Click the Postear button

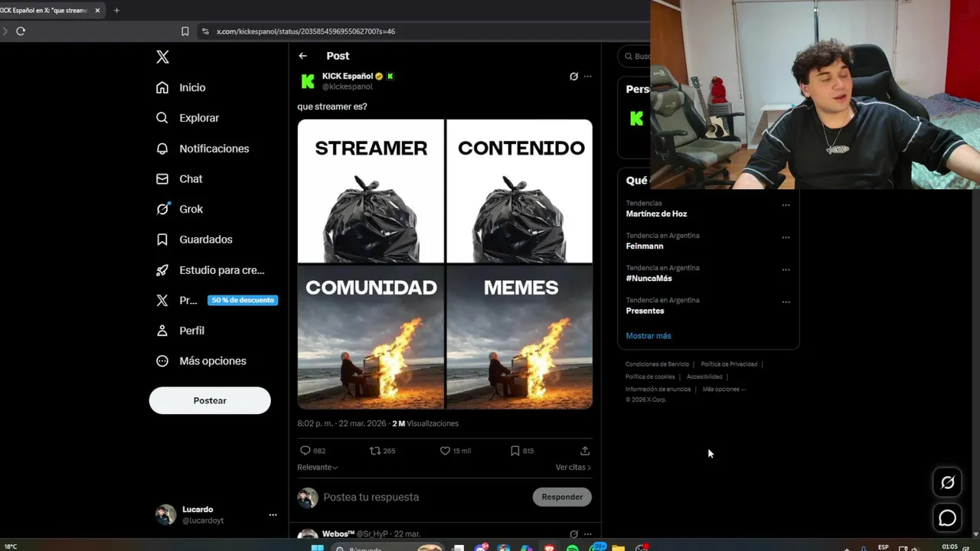point(210,400)
